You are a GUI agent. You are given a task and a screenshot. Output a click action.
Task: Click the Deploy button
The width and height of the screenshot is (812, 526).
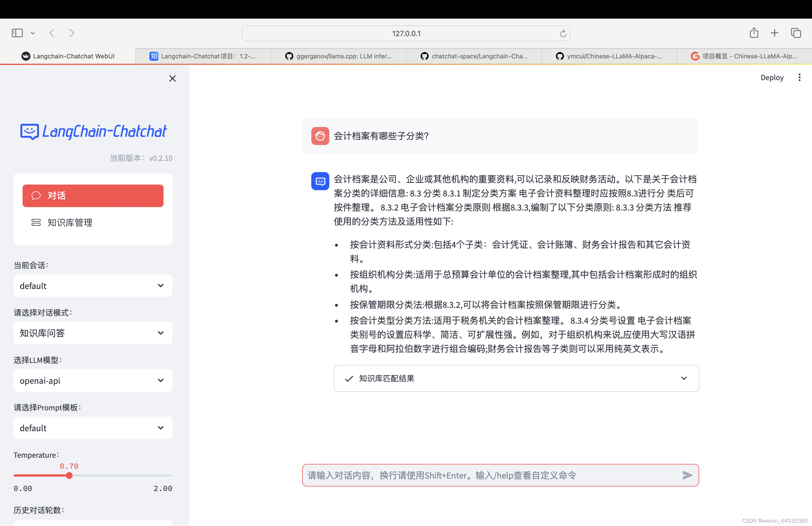pyautogui.click(x=772, y=78)
